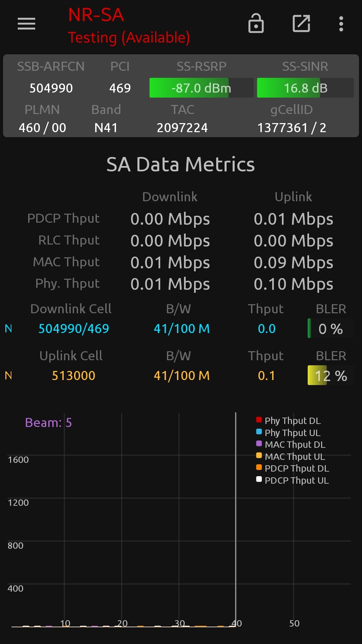Tap the SS-RSRP -87.0 dBm bar
This screenshot has width=362, height=644.
click(201, 88)
